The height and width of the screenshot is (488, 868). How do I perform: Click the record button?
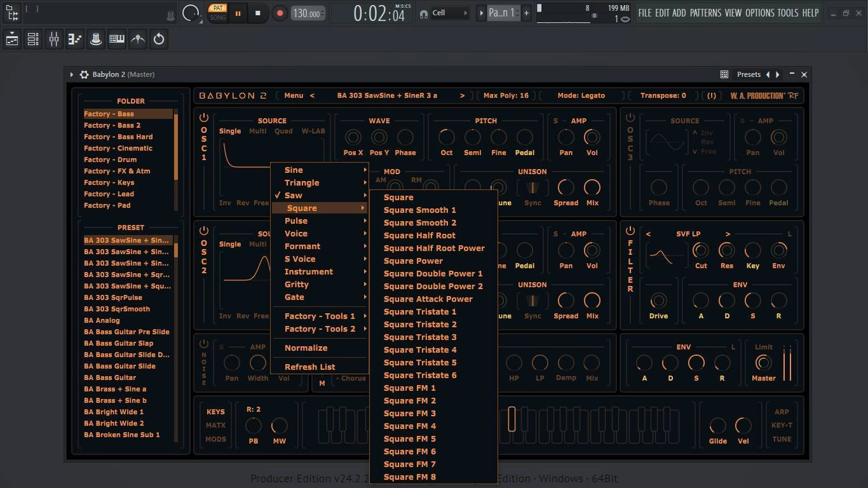pos(280,13)
